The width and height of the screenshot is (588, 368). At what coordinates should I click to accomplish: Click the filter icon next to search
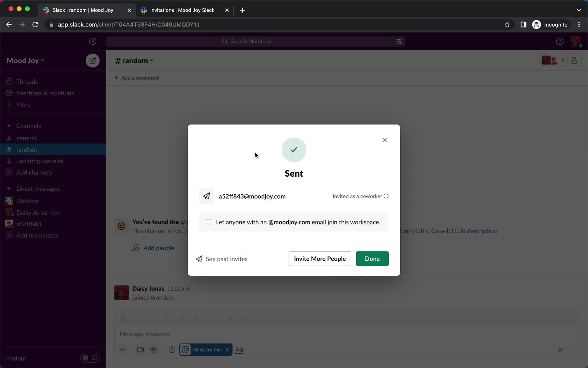(399, 41)
